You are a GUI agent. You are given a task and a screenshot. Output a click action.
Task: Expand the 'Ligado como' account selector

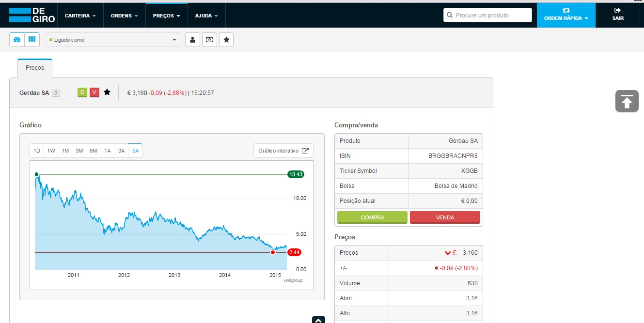[112, 40]
